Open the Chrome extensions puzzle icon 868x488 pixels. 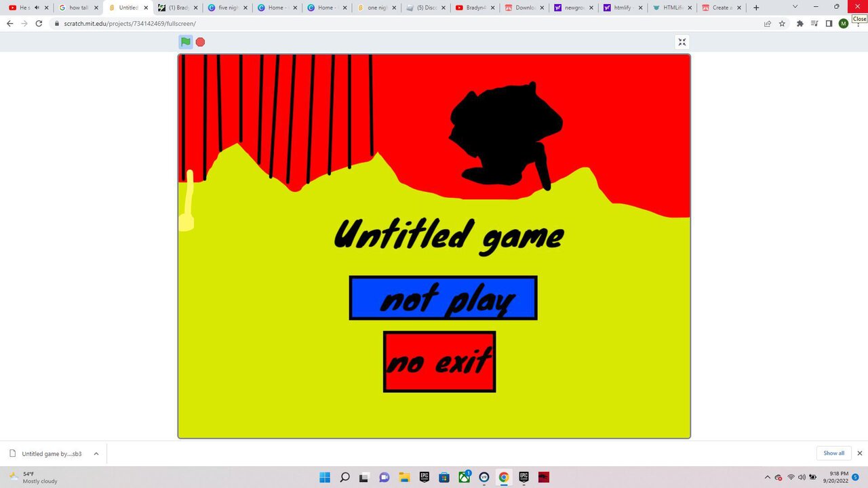(800, 23)
